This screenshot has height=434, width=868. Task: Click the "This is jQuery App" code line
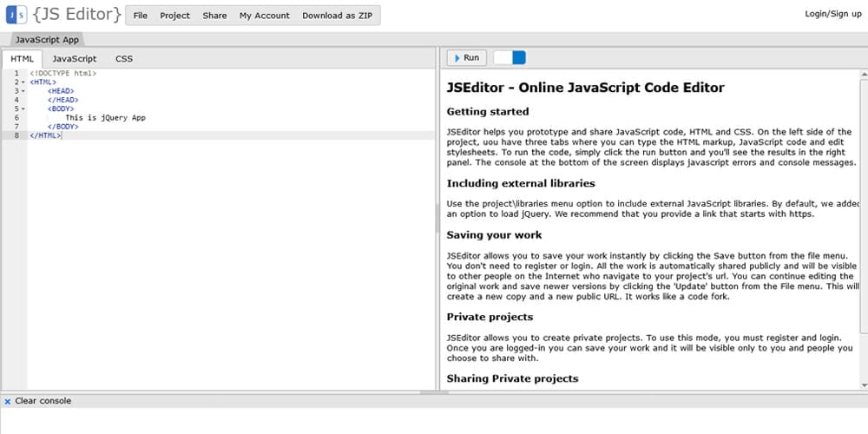pyautogui.click(x=105, y=118)
